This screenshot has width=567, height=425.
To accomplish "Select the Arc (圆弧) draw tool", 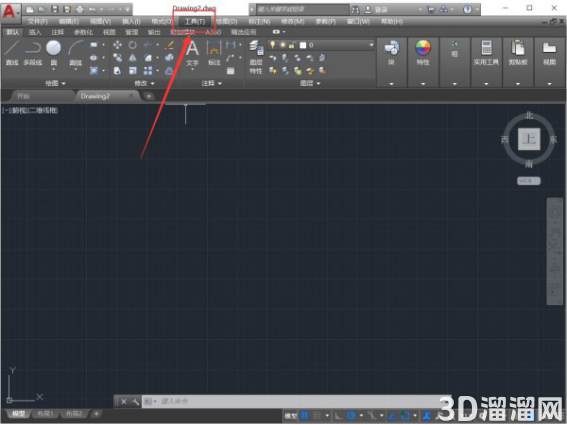I will (76, 53).
